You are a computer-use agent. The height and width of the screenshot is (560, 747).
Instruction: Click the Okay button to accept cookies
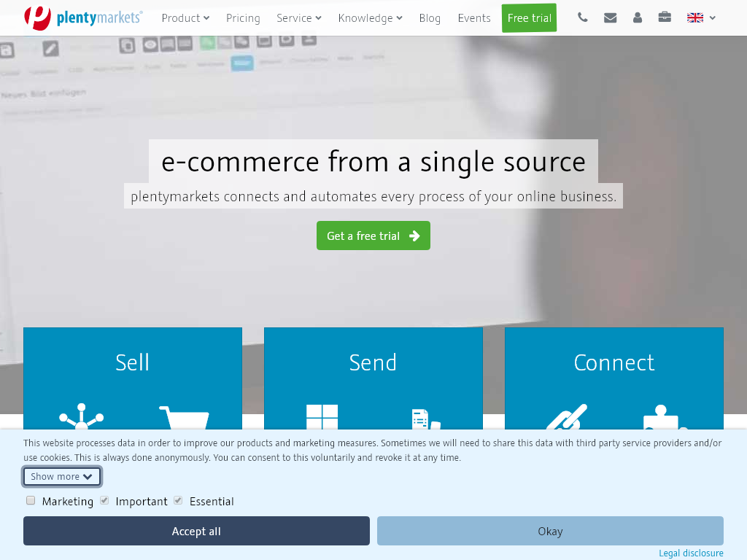coord(549,531)
